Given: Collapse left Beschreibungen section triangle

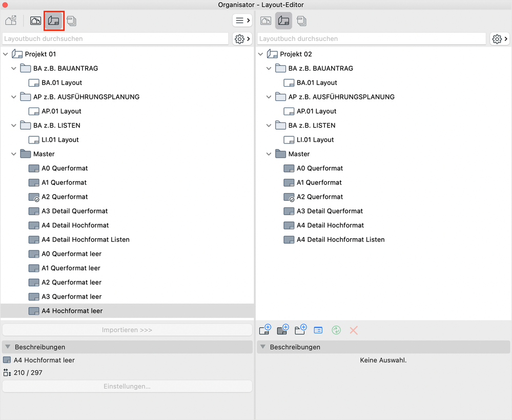Looking at the screenshot, I should (x=8, y=347).
